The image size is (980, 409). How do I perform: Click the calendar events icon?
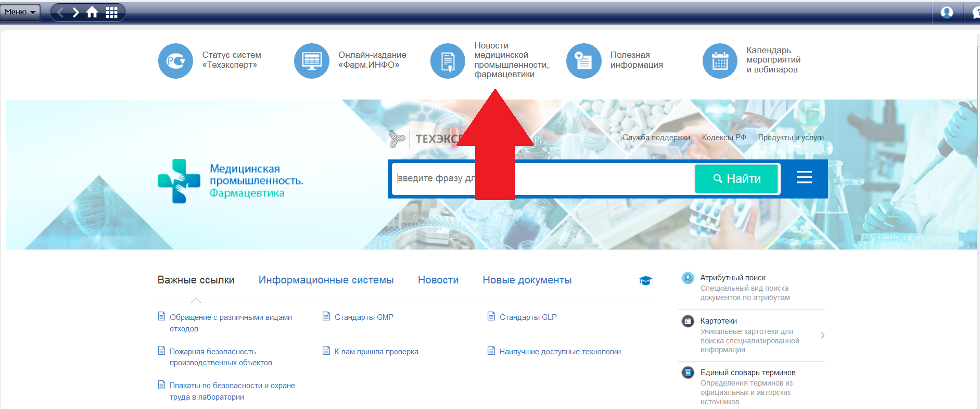click(x=720, y=61)
